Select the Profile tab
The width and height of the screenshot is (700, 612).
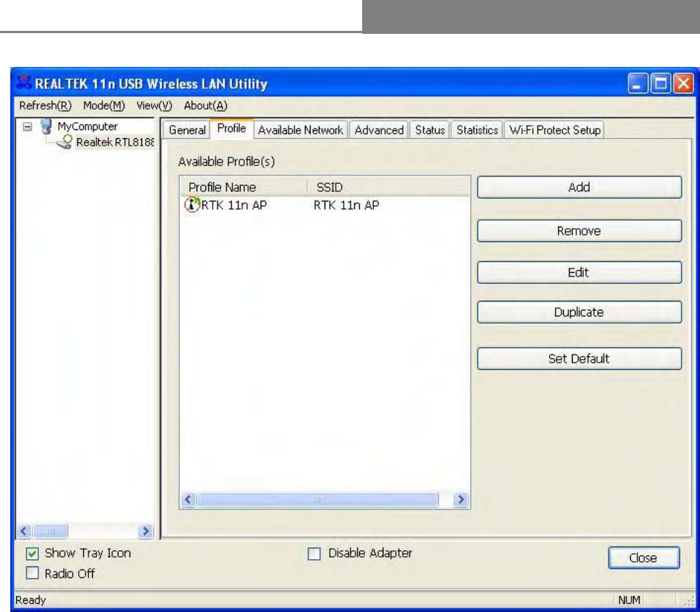tap(231, 129)
